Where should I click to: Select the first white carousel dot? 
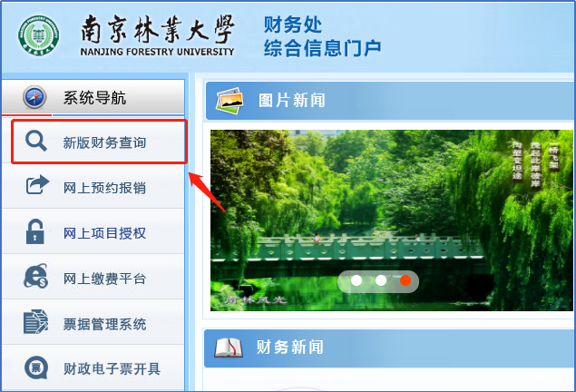pos(356,280)
